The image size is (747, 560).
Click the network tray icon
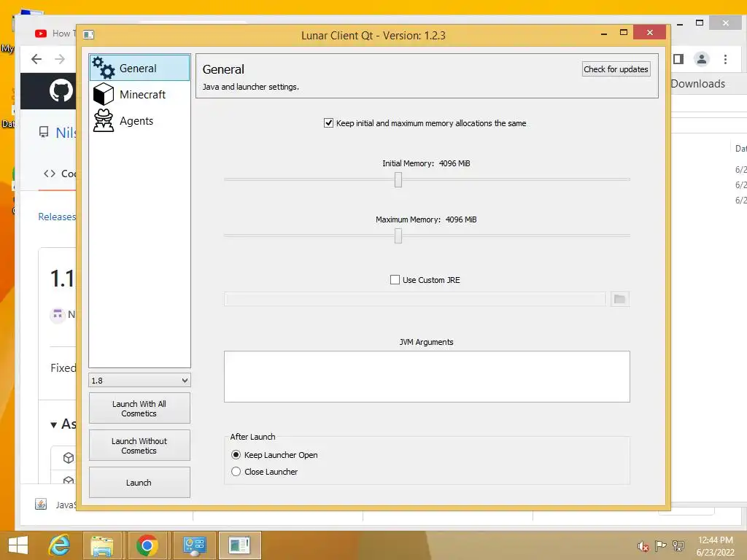(678, 546)
